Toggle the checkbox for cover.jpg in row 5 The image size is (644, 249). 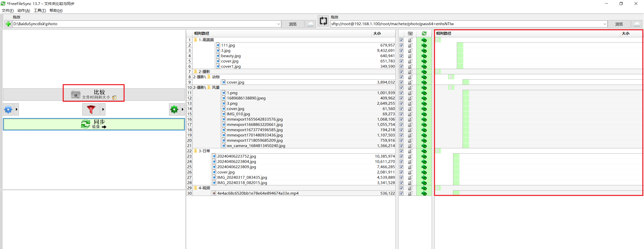[401, 61]
